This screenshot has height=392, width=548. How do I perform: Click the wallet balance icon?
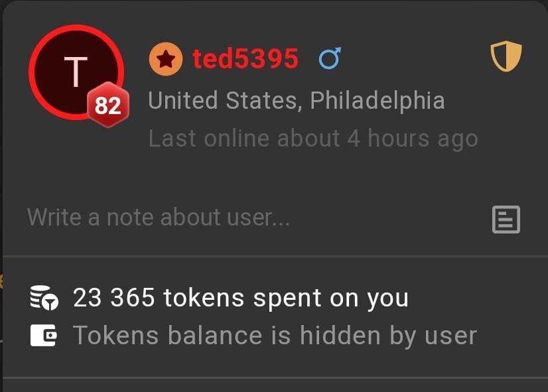click(44, 336)
